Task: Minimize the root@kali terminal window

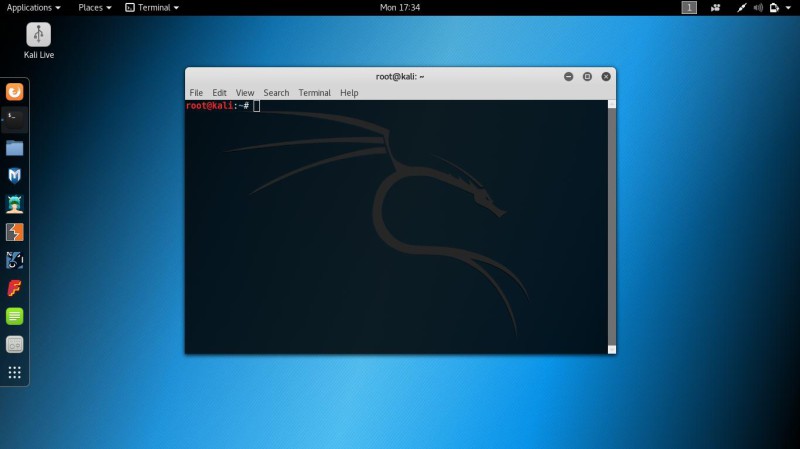Action: tap(568, 77)
